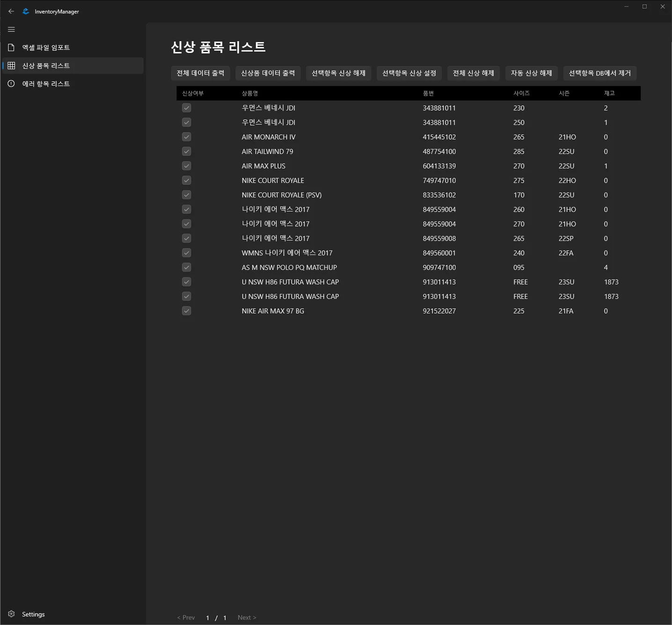672x625 pixels.
Task: Click the Next > pagination link
Action: [x=247, y=618]
